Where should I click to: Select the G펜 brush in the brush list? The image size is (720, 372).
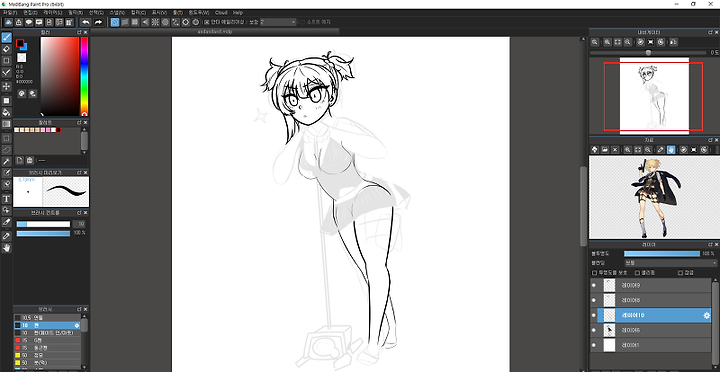pyautogui.click(x=47, y=340)
